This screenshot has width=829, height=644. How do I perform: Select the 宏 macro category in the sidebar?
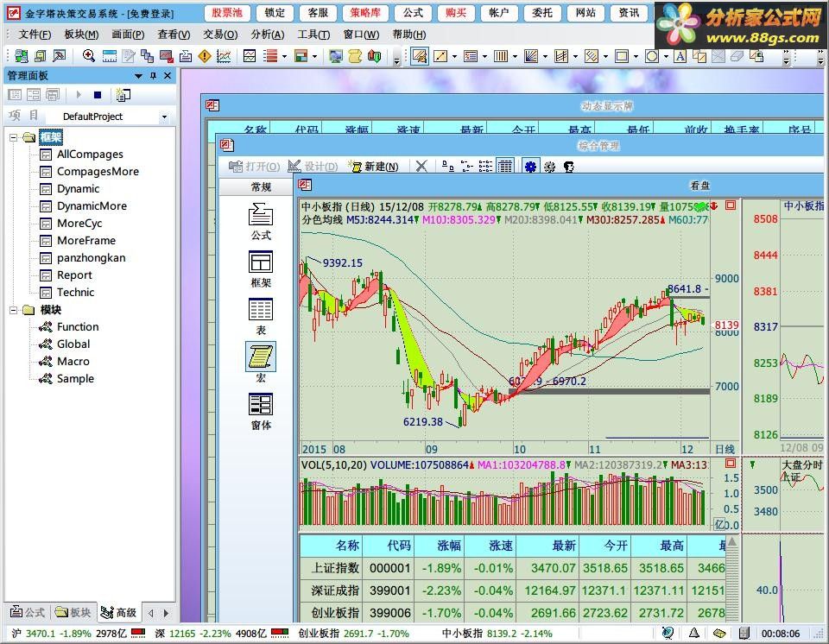coord(261,363)
